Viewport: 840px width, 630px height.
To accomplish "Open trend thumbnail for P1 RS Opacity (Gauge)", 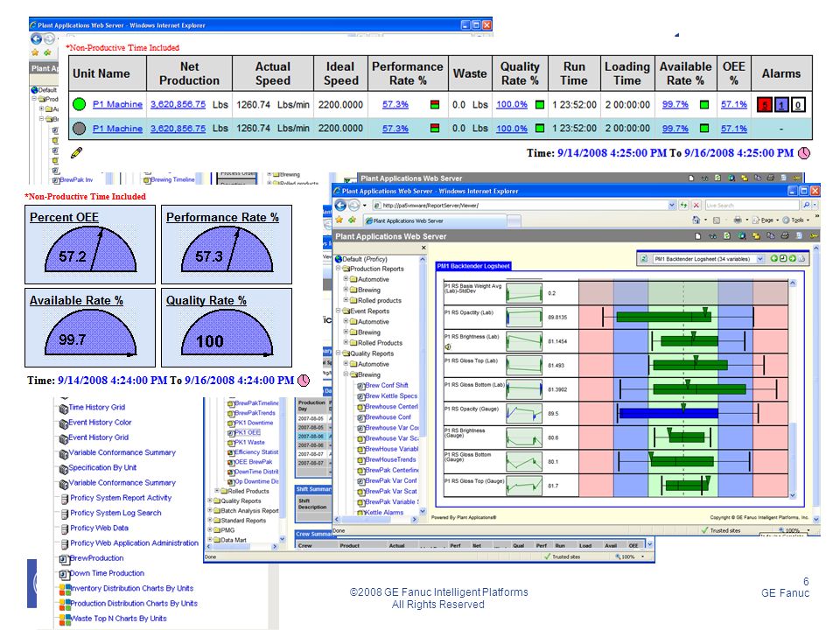I will coord(524,414).
